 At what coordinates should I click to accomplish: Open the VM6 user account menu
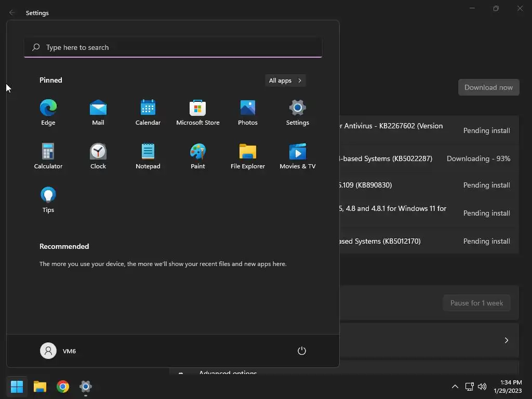(58, 351)
